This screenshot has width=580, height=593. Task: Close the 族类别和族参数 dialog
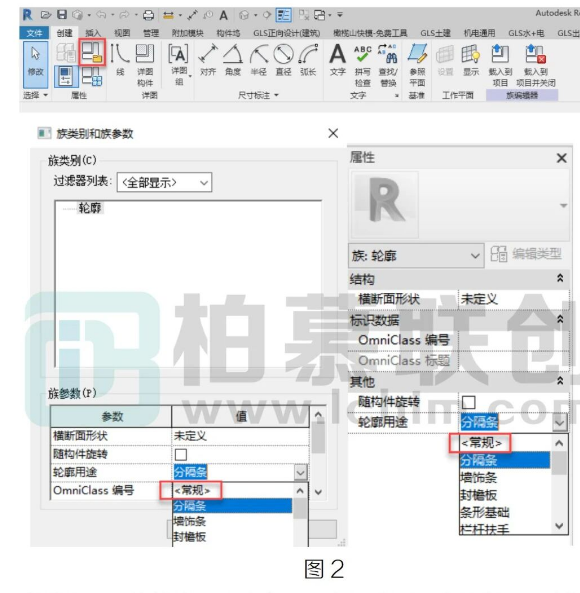(333, 133)
